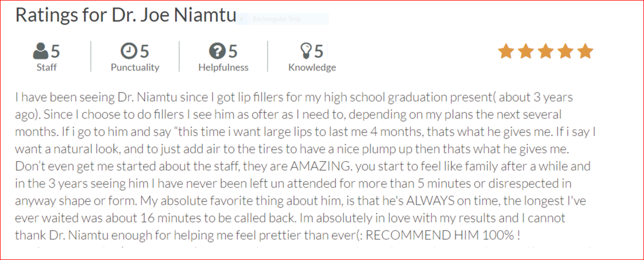The height and width of the screenshot is (260, 644).
Task: Click the Staff person icon
Action: pos(40,52)
